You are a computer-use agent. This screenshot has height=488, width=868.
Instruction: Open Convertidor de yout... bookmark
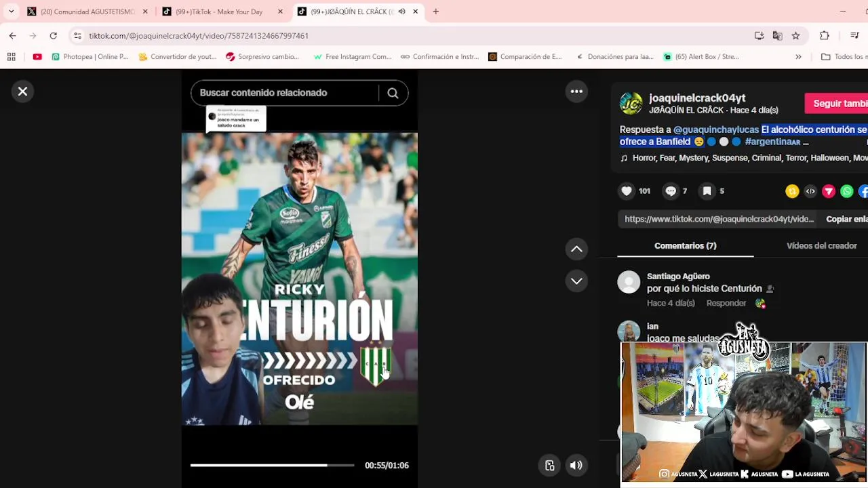click(x=177, y=57)
